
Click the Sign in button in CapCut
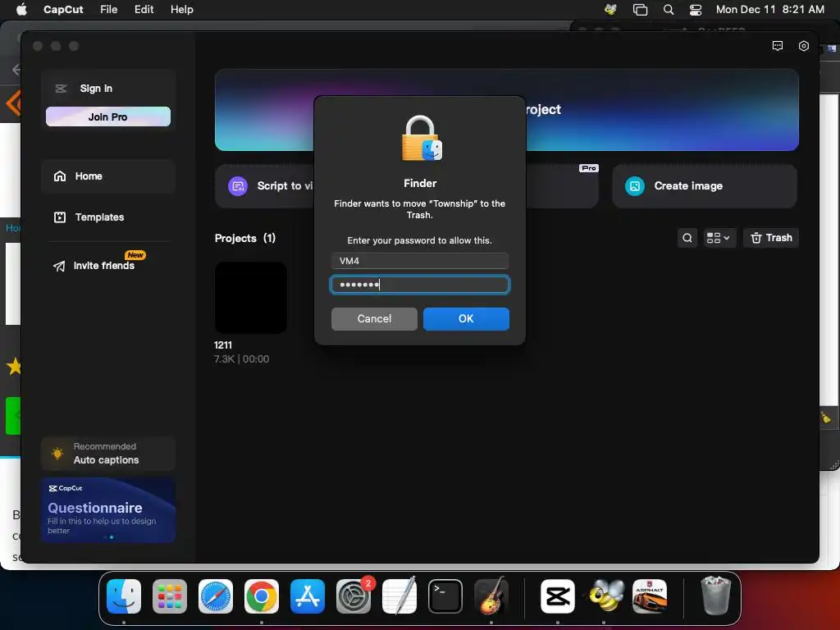(x=96, y=89)
